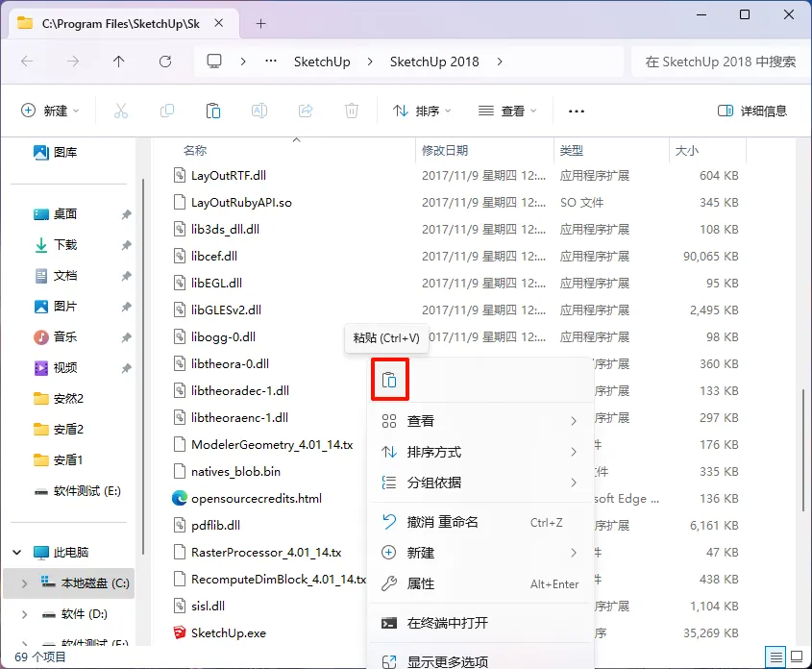Open the 分组依据 submenu in the context menu

click(480, 483)
